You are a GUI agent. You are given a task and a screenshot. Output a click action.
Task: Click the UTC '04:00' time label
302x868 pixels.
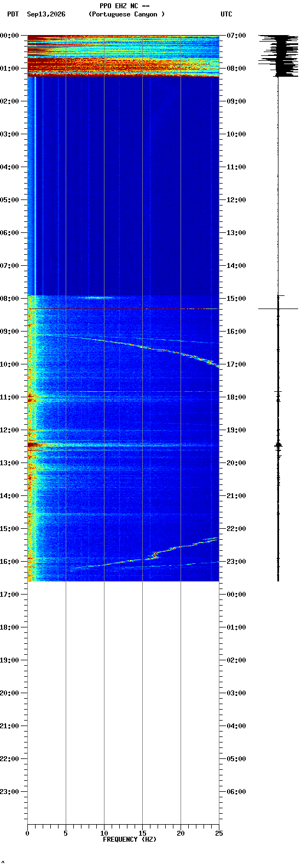pos(236,726)
